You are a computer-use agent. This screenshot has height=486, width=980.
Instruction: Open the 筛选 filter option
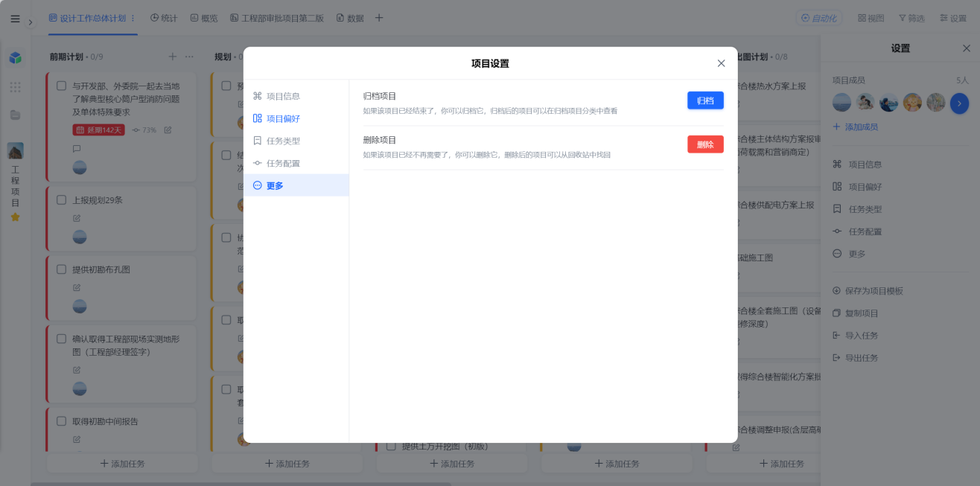pyautogui.click(x=911, y=18)
